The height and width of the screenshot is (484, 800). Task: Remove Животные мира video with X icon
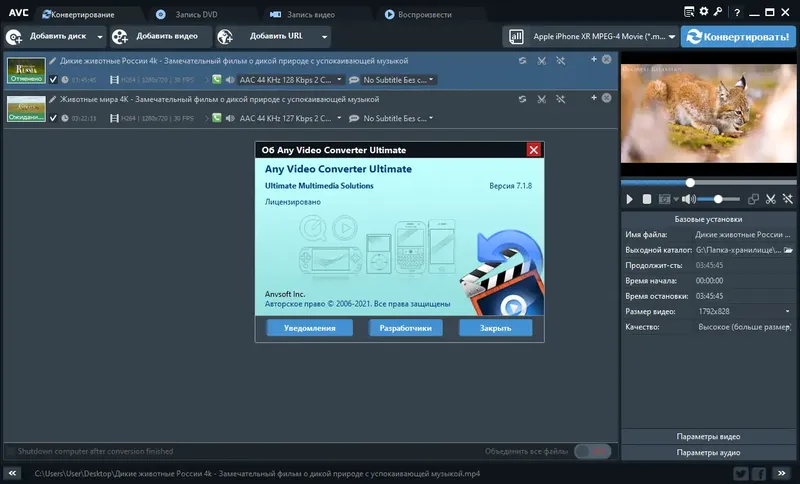pyautogui.click(x=606, y=97)
